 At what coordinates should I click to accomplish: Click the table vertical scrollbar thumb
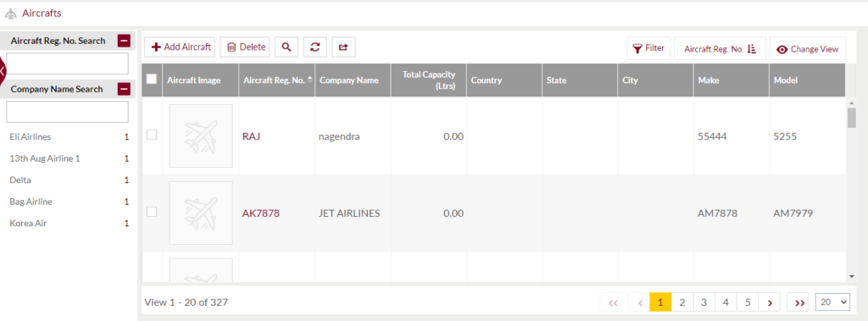click(851, 118)
